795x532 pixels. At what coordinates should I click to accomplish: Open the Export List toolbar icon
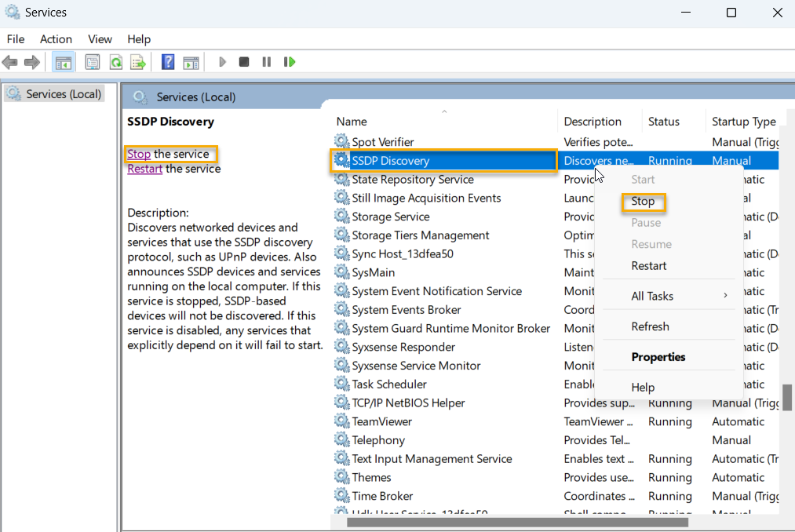[x=138, y=62]
